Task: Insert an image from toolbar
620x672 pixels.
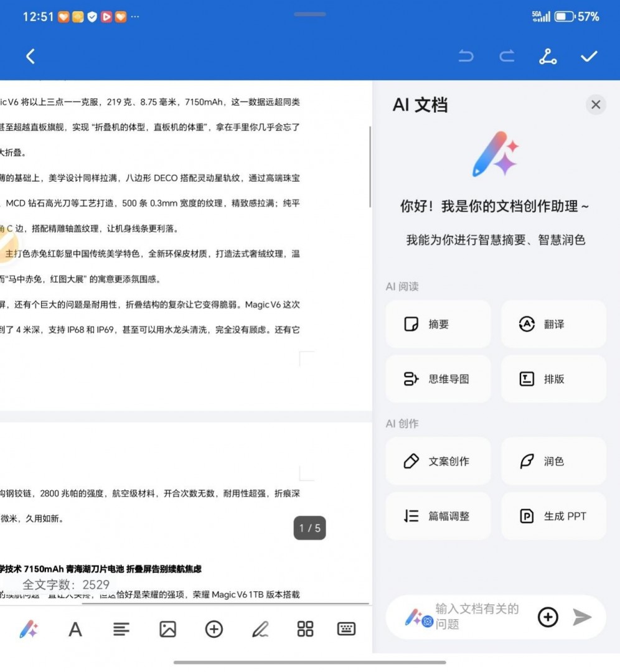Action: pyautogui.click(x=167, y=629)
